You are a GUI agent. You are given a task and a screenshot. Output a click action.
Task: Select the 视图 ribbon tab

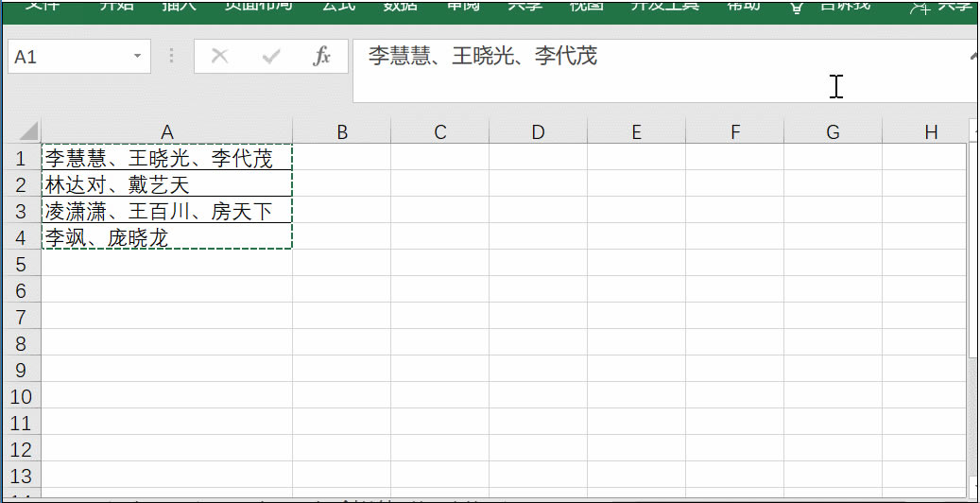tap(586, 6)
